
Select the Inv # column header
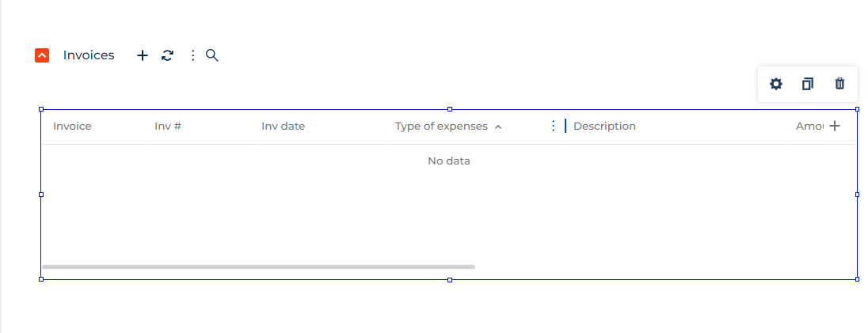click(x=168, y=126)
